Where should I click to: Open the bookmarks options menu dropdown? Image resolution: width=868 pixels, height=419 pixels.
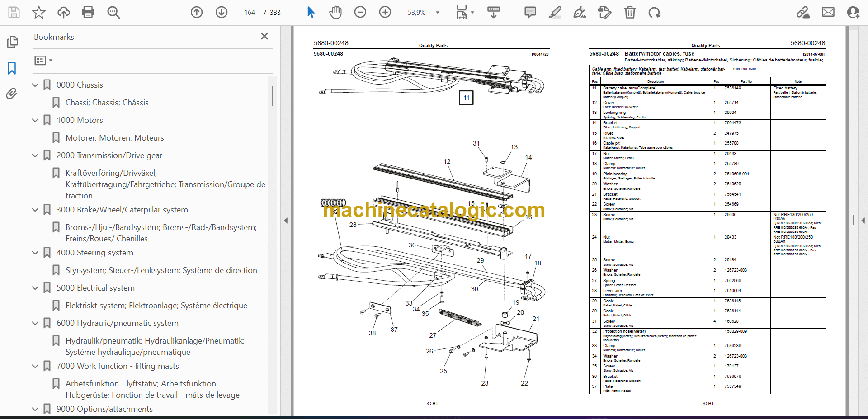click(x=44, y=60)
